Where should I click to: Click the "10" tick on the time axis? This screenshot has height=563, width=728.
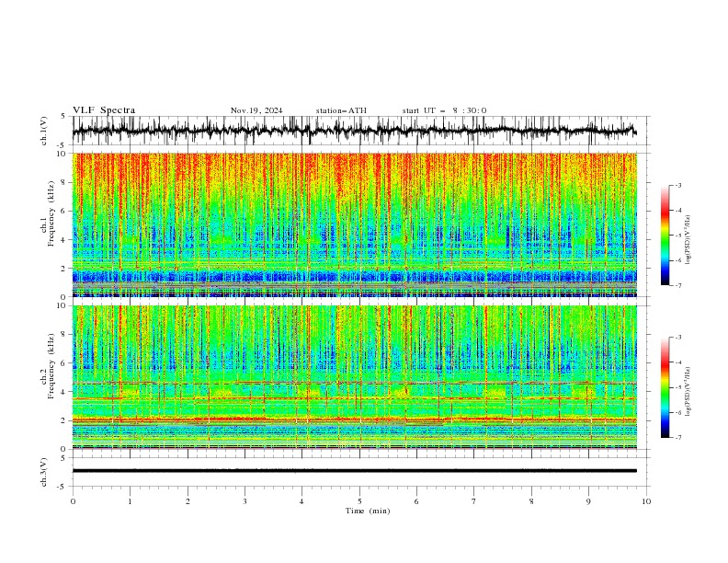point(646,501)
